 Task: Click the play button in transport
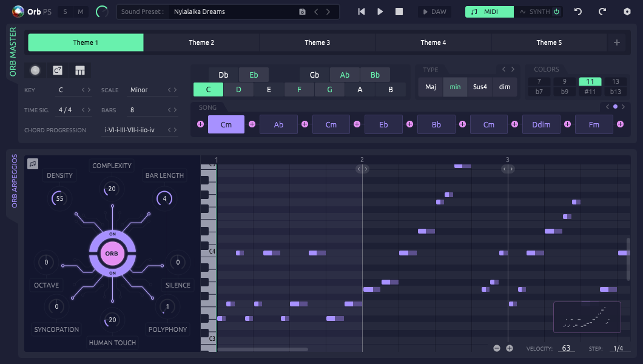[380, 12]
